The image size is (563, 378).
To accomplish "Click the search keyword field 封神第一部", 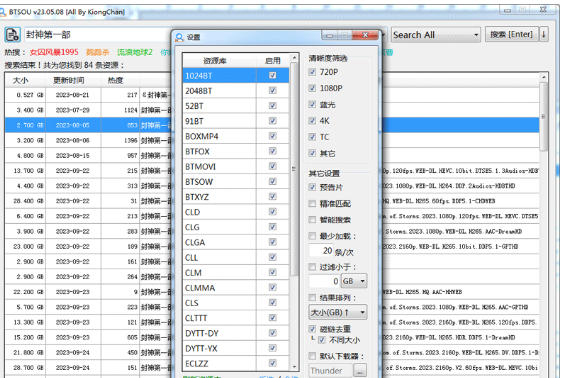I will coord(97,35).
